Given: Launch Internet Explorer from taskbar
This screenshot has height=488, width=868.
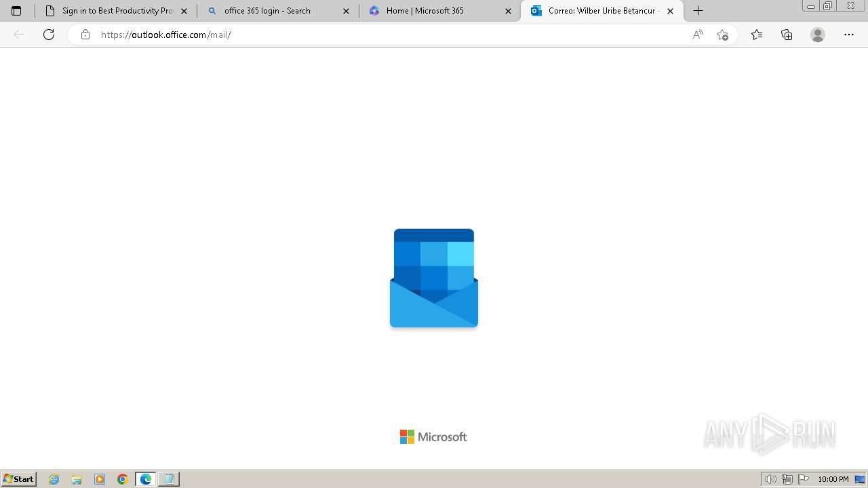Looking at the screenshot, I should (x=54, y=479).
